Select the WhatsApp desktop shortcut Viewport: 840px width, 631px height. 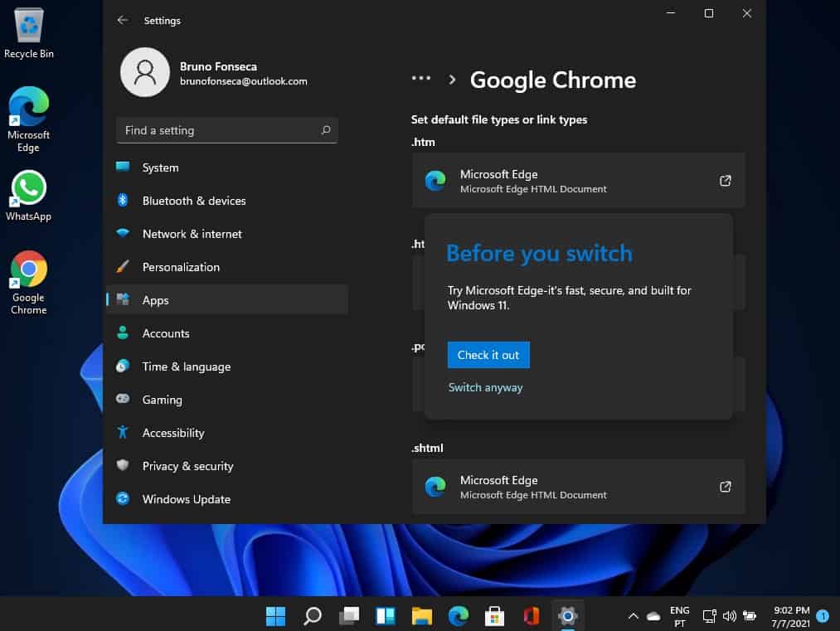click(x=29, y=196)
